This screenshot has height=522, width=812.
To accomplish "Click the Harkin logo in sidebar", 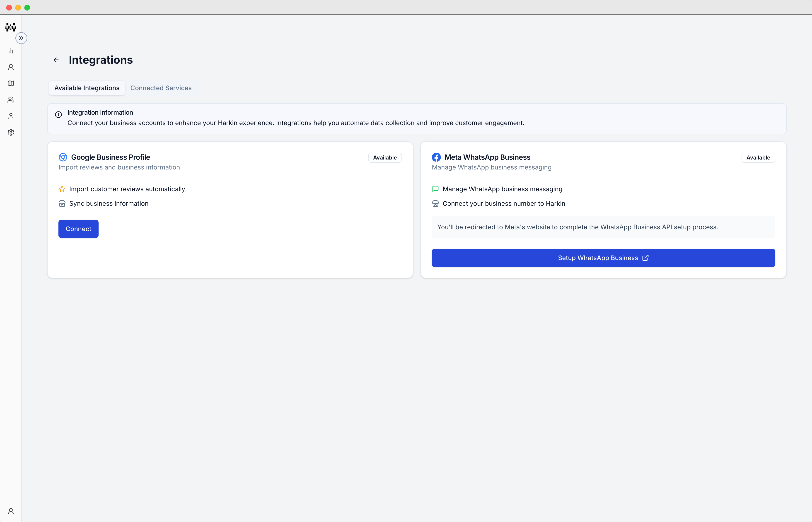I will pyautogui.click(x=10, y=27).
